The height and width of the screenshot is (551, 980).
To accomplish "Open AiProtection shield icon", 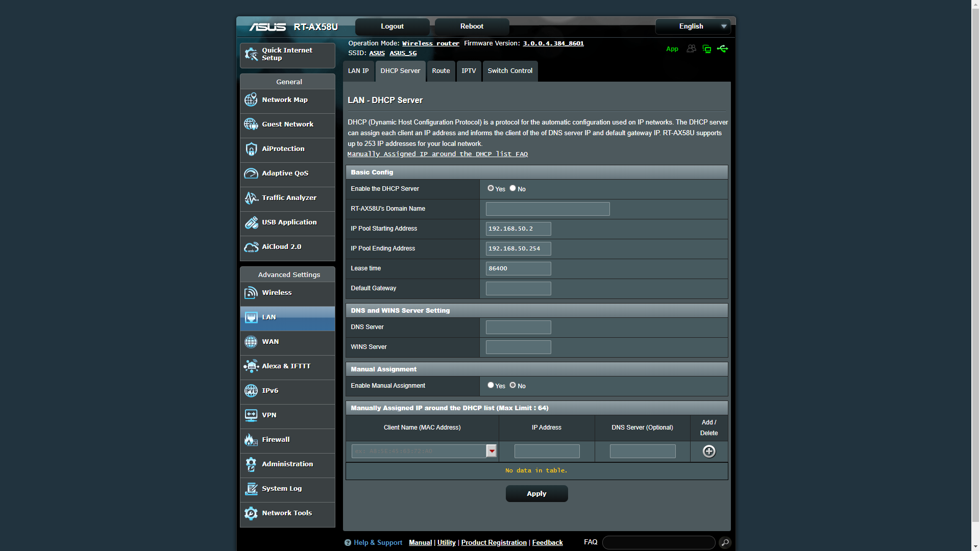I will [x=251, y=149].
